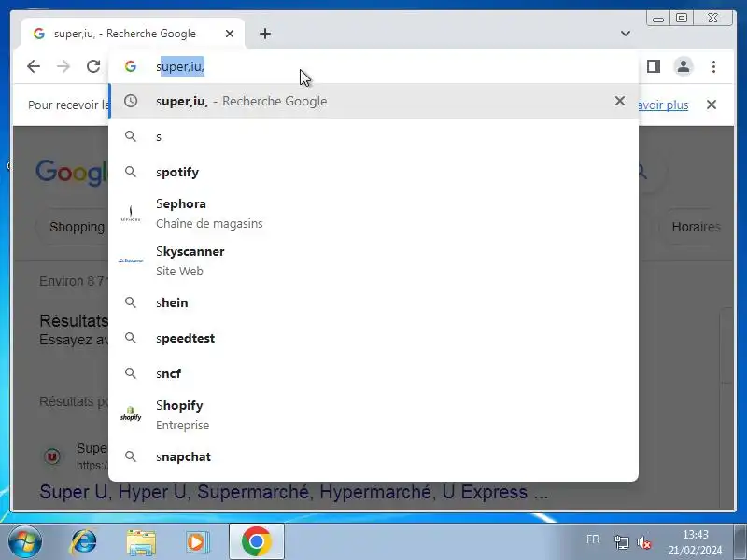The width and height of the screenshot is (747, 560).
Task: Reload the current page
Action: point(93,66)
